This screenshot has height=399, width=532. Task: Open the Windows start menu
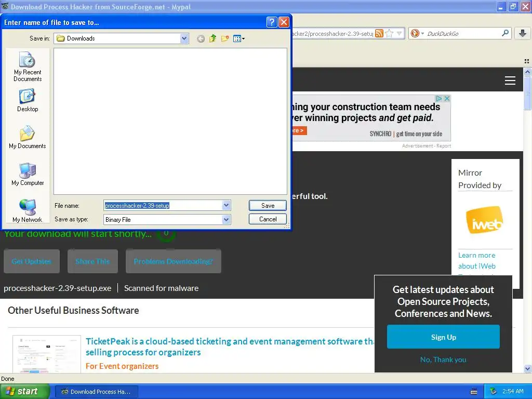pyautogui.click(x=24, y=392)
